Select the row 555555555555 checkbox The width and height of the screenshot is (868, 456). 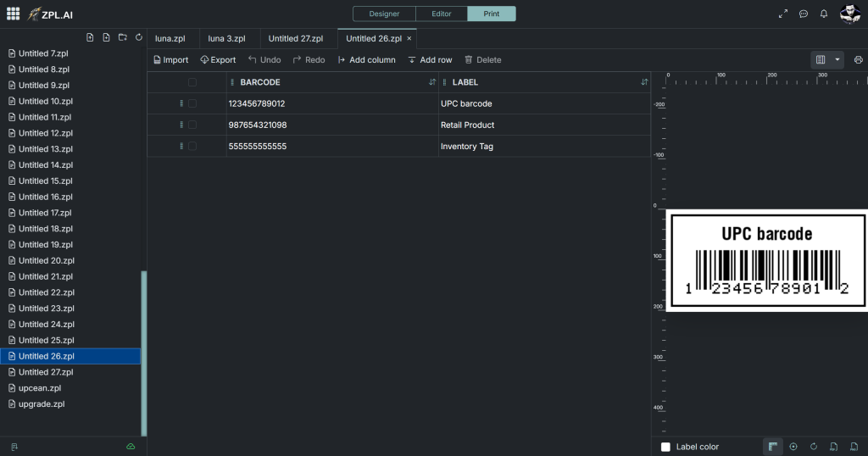tap(192, 146)
